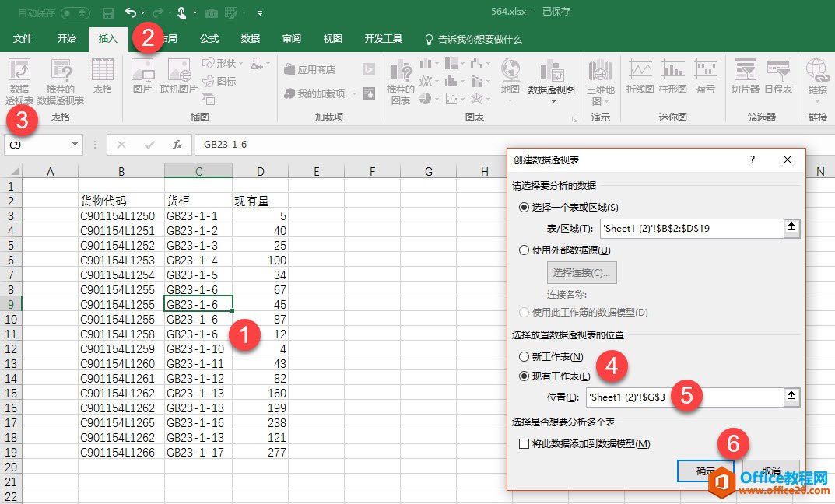
Task: Insert a Table from the ribbon
Action: (103, 76)
